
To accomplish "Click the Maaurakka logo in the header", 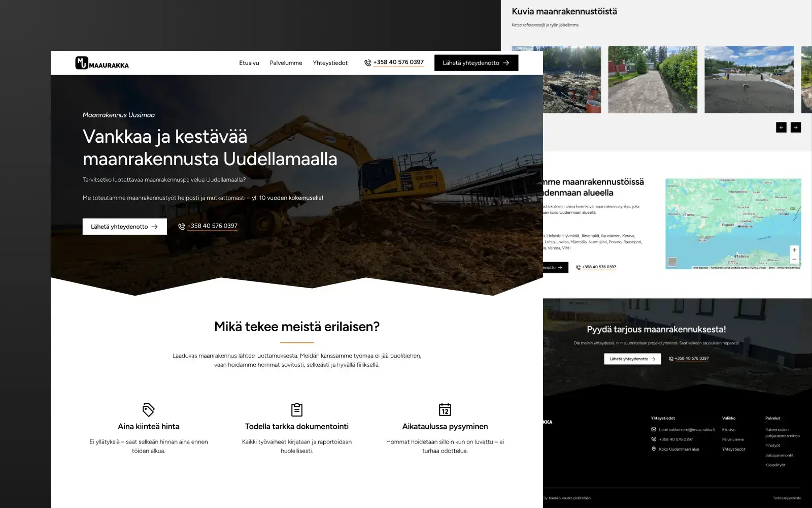I will (x=102, y=63).
